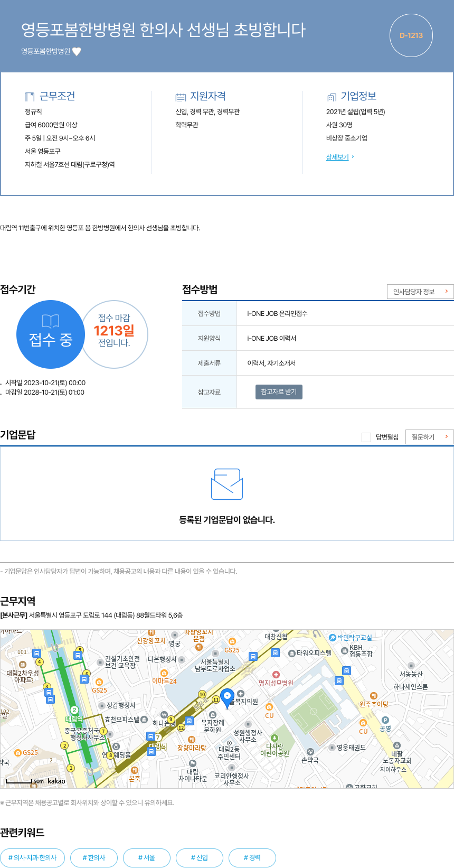Click the 근무조건 section icon
Viewport: 454px width, 868px height.
coord(30,97)
